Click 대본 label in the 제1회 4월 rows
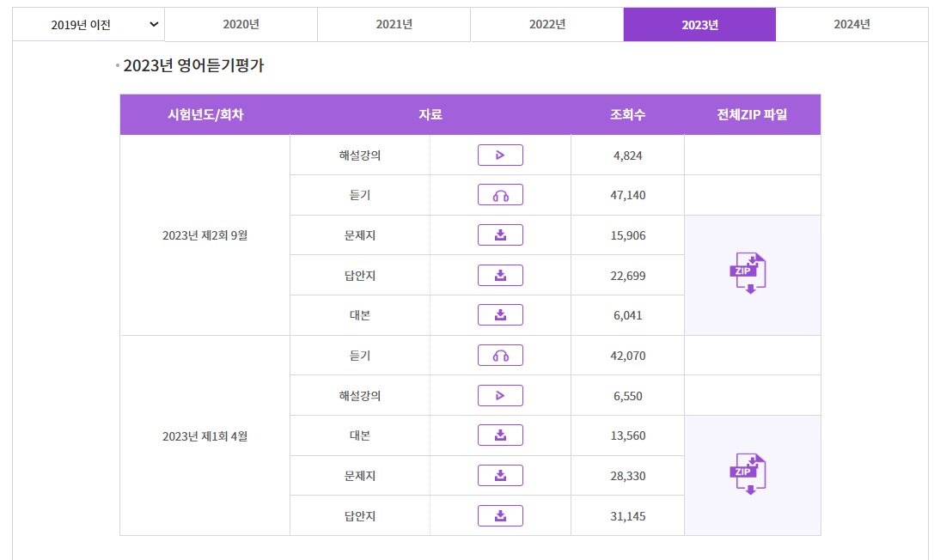 point(360,435)
